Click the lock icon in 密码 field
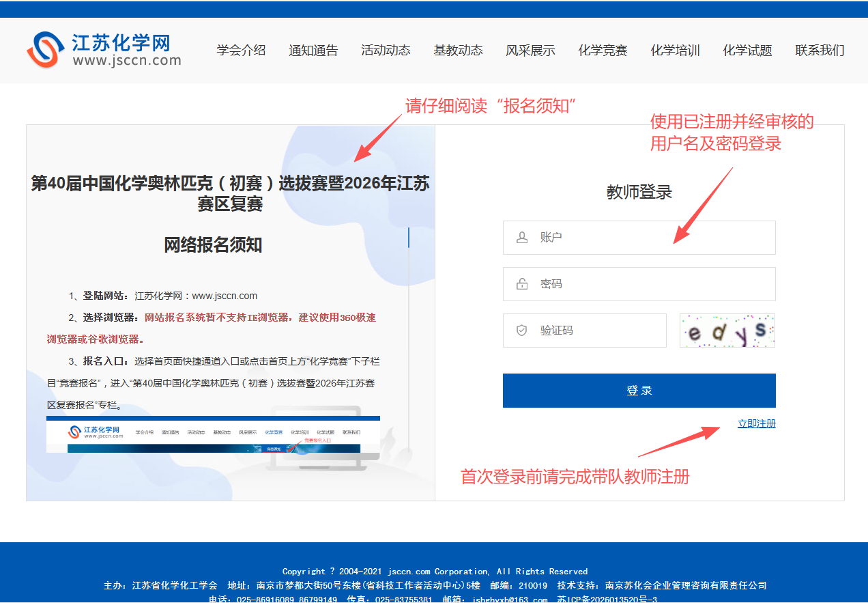Viewport: 868px width, 603px height. tap(522, 284)
